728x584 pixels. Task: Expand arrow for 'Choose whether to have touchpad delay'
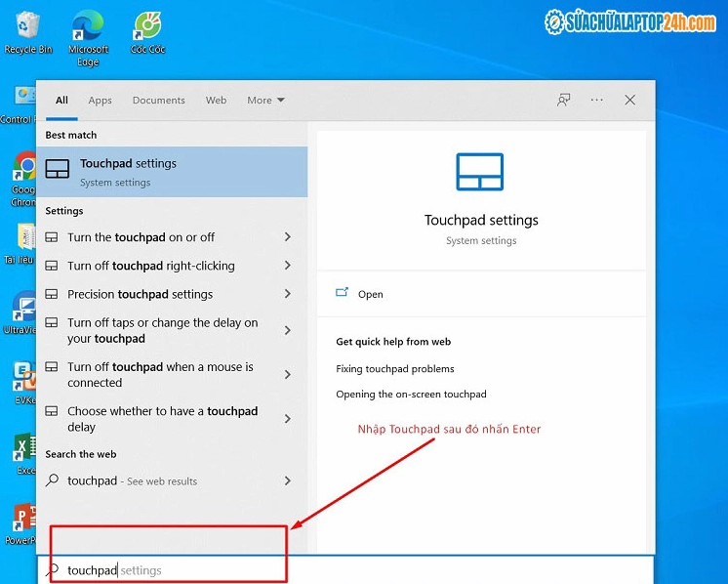point(288,419)
